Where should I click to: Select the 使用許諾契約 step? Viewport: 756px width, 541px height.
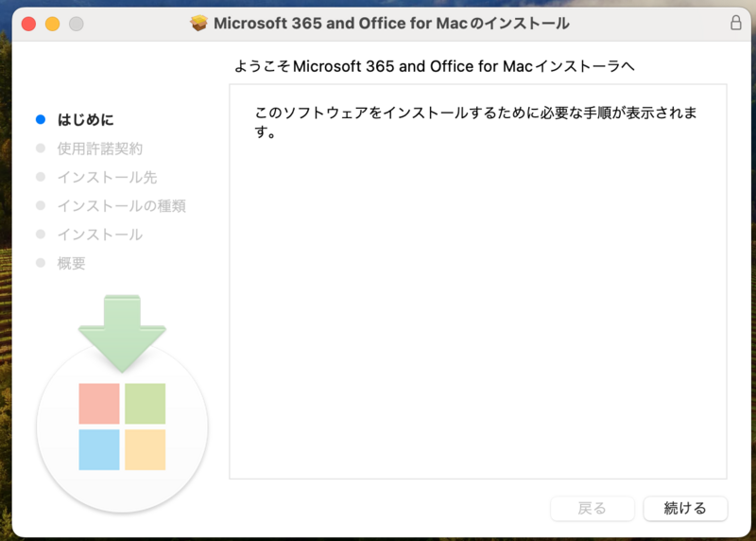point(100,148)
